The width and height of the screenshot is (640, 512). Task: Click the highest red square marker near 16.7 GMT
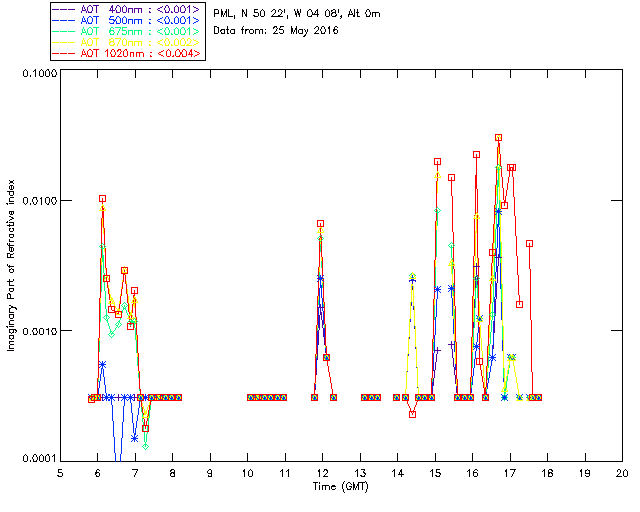click(498, 138)
